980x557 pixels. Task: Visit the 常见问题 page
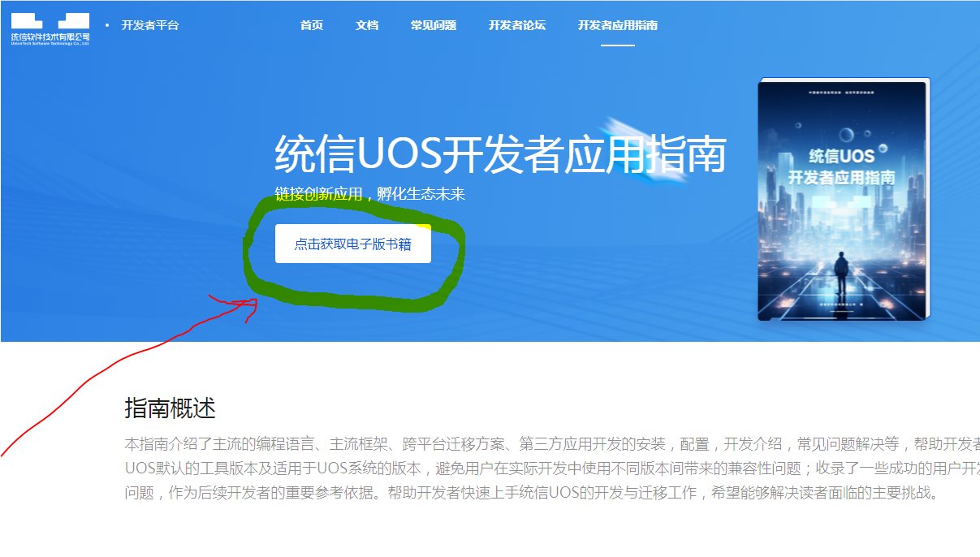tap(433, 25)
